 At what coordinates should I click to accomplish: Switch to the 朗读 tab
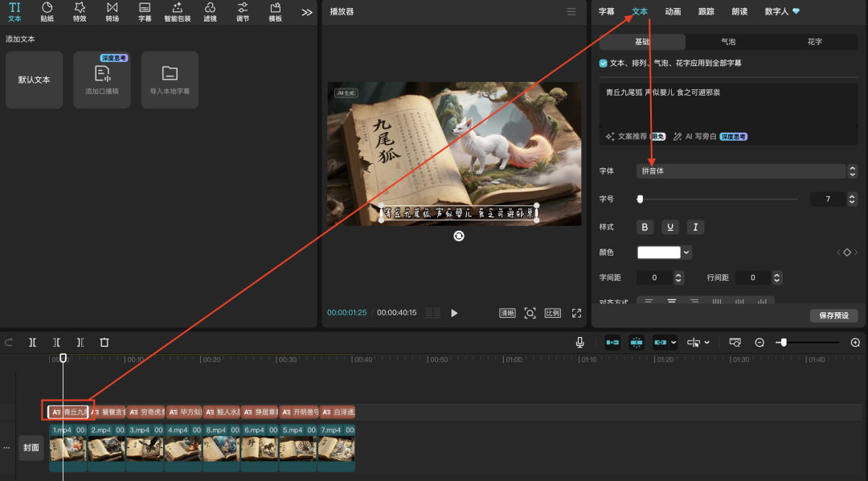[739, 11]
